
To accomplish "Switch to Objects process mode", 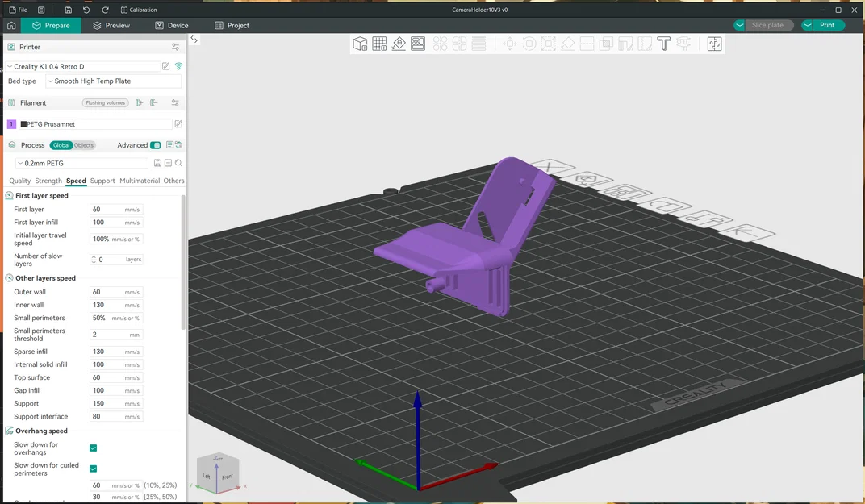I will (x=84, y=145).
